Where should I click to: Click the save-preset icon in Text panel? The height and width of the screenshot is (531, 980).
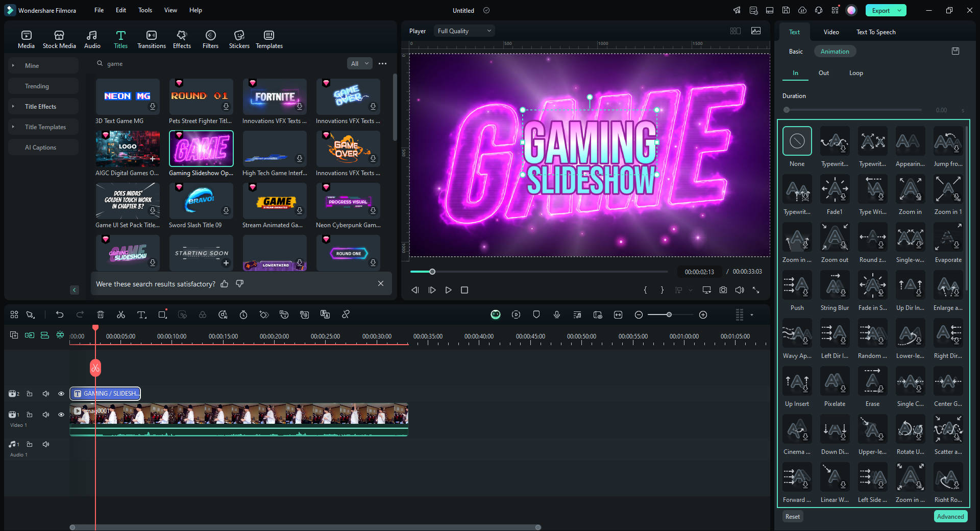click(x=955, y=51)
